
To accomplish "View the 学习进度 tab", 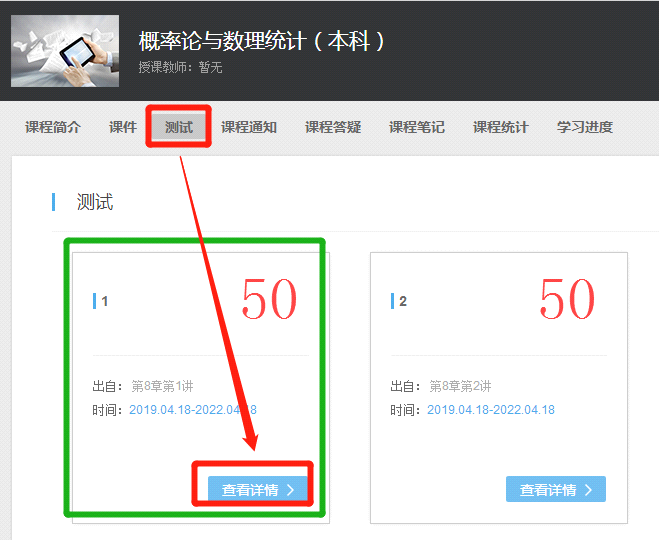I will point(585,127).
